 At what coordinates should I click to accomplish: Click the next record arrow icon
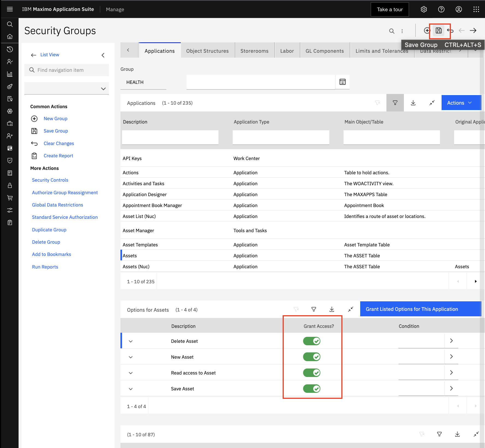pyautogui.click(x=473, y=31)
